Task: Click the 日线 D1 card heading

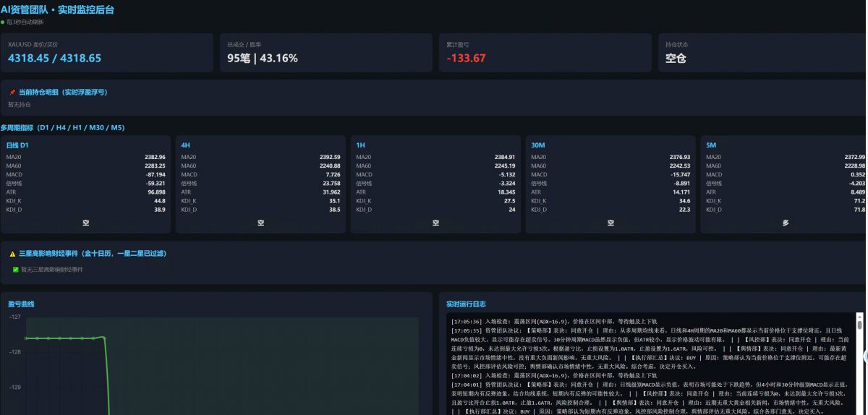Action: click(x=17, y=145)
